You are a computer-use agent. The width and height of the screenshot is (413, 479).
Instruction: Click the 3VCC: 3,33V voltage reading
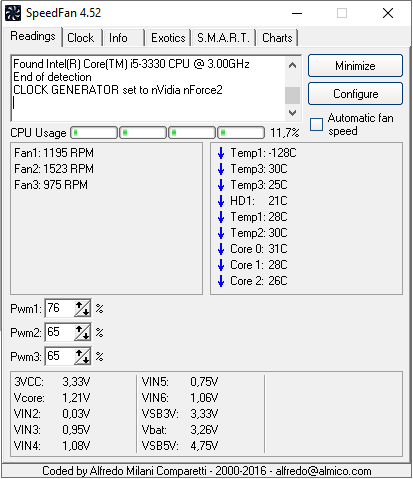(52, 382)
